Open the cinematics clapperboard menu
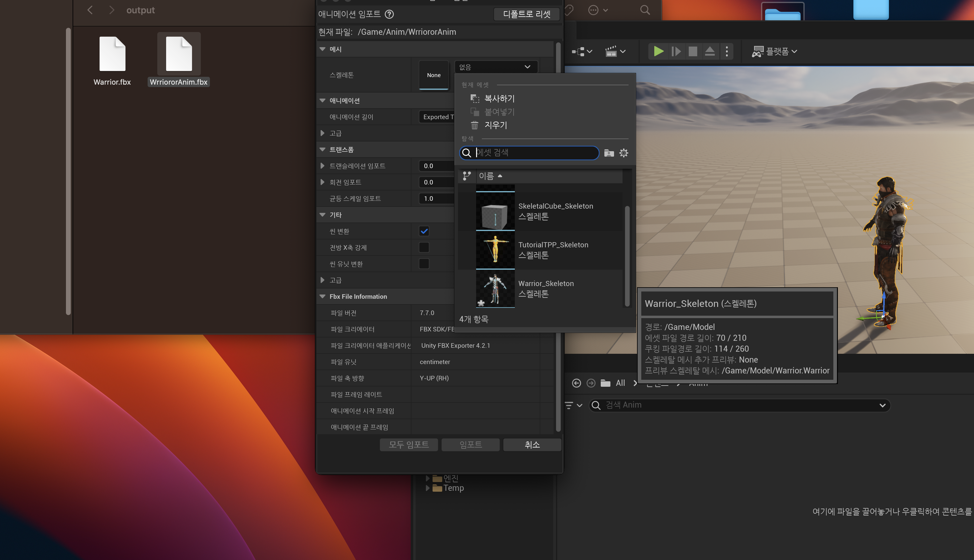The height and width of the screenshot is (560, 974). (615, 51)
